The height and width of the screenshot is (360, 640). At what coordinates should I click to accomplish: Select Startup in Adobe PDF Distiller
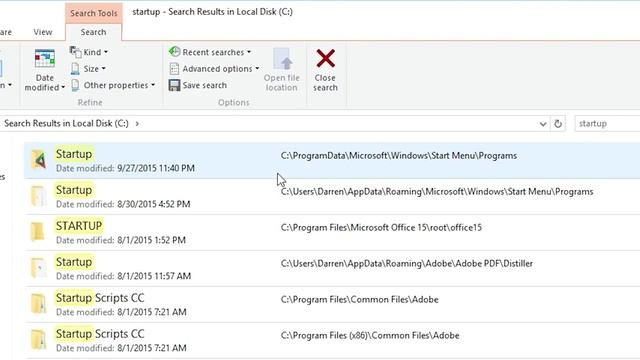coord(332,268)
